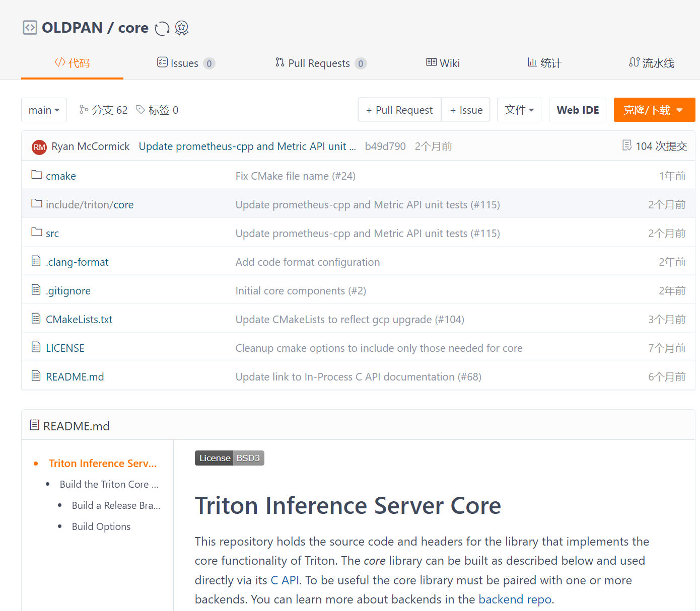
Task: View the 104 次提交 commit history
Action: [655, 146]
